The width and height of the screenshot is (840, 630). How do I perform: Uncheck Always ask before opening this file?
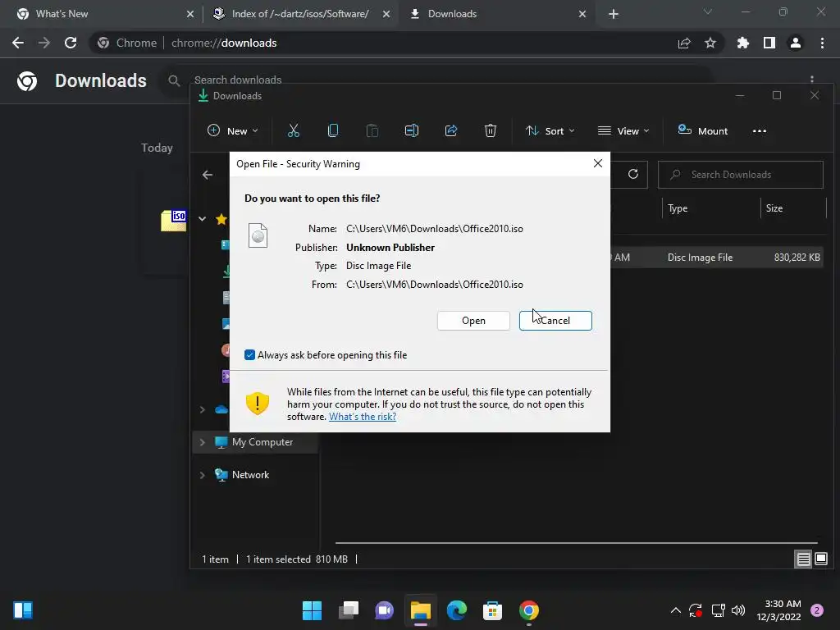pos(249,354)
